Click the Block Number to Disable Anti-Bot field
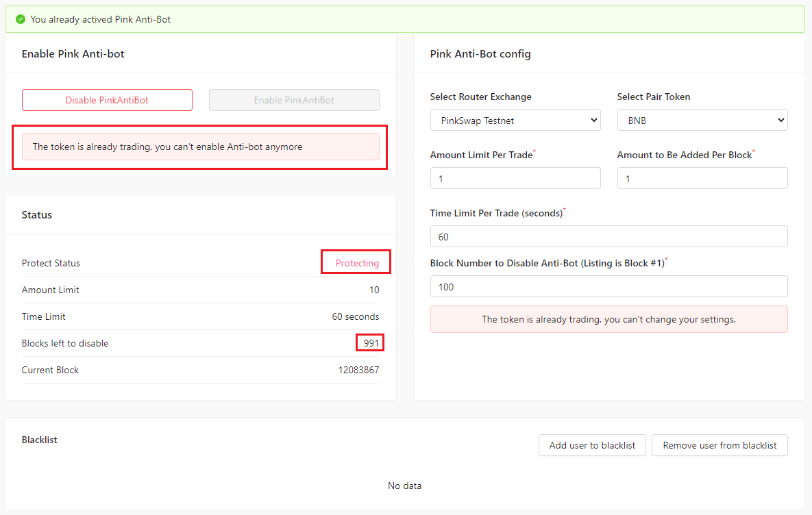Screen dimensions: 812x515 coord(609,286)
